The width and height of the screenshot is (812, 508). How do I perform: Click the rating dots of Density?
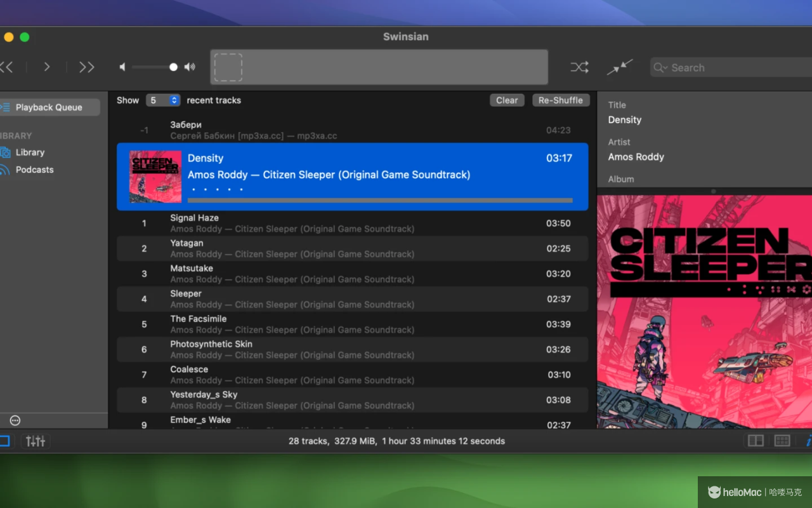pyautogui.click(x=218, y=189)
